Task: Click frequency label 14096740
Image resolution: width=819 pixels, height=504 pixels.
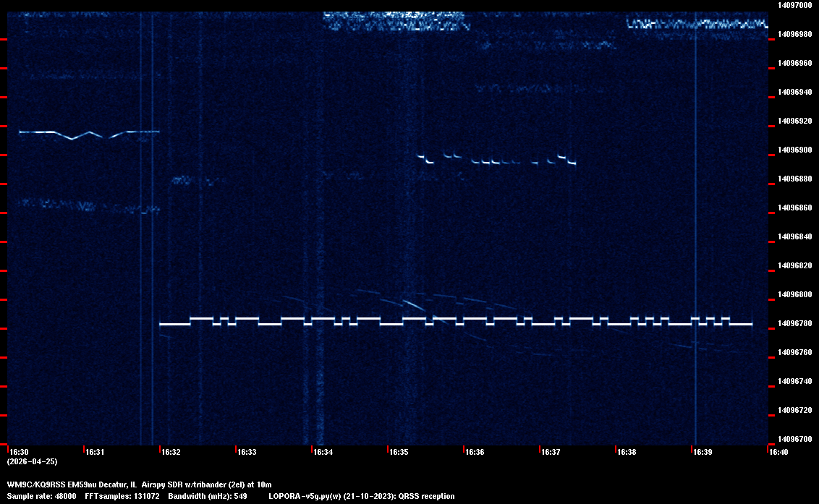Action: click(795, 382)
